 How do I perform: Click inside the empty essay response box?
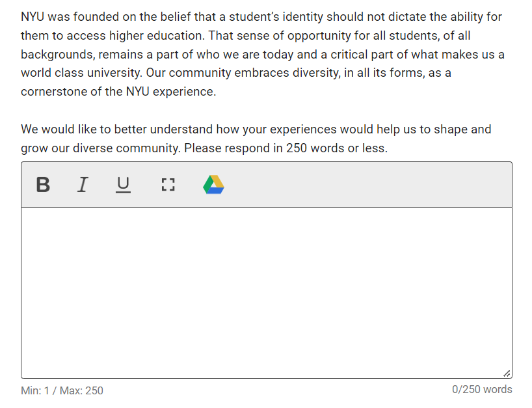267,293
